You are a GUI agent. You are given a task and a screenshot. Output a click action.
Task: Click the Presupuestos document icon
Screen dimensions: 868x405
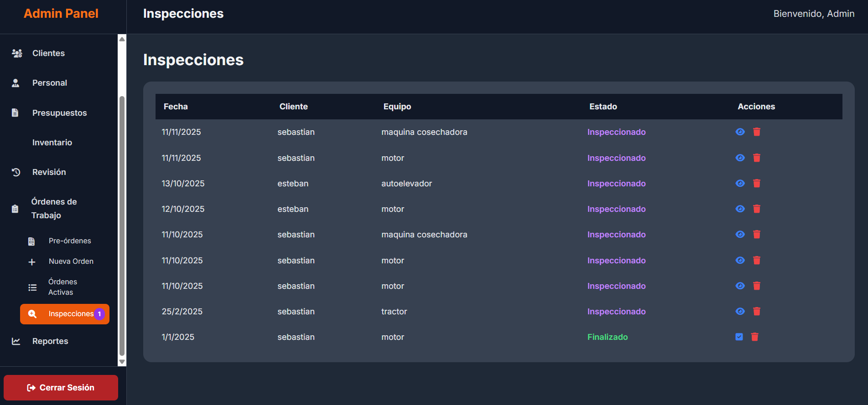(15, 113)
